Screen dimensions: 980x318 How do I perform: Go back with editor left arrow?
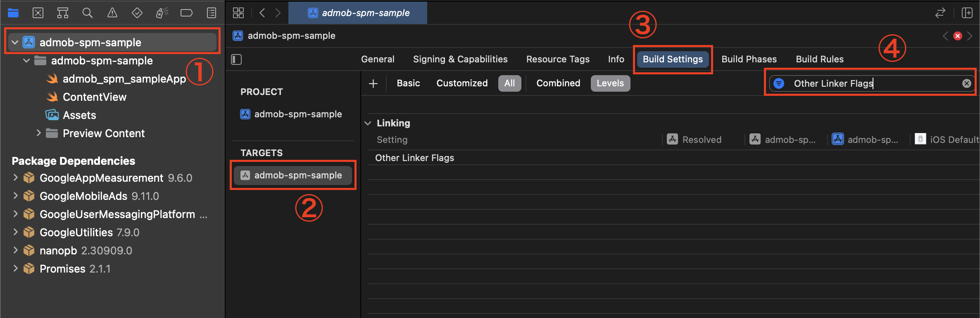(x=262, y=13)
